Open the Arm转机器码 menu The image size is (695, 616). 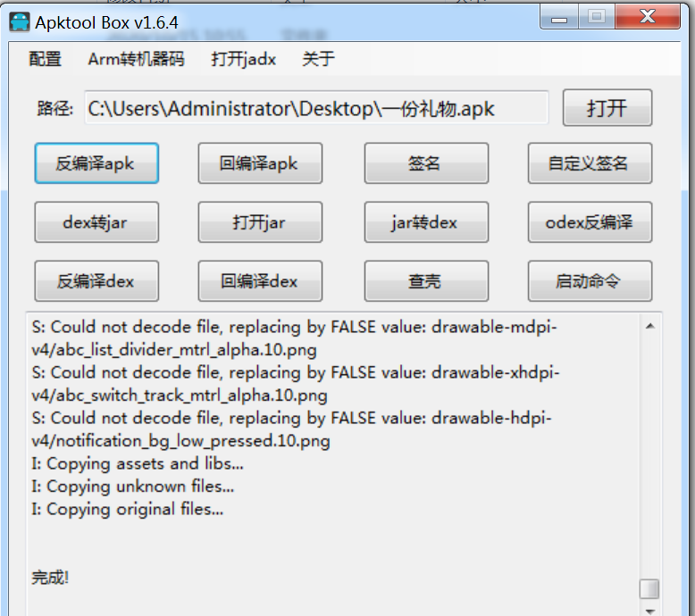[x=136, y=59]
